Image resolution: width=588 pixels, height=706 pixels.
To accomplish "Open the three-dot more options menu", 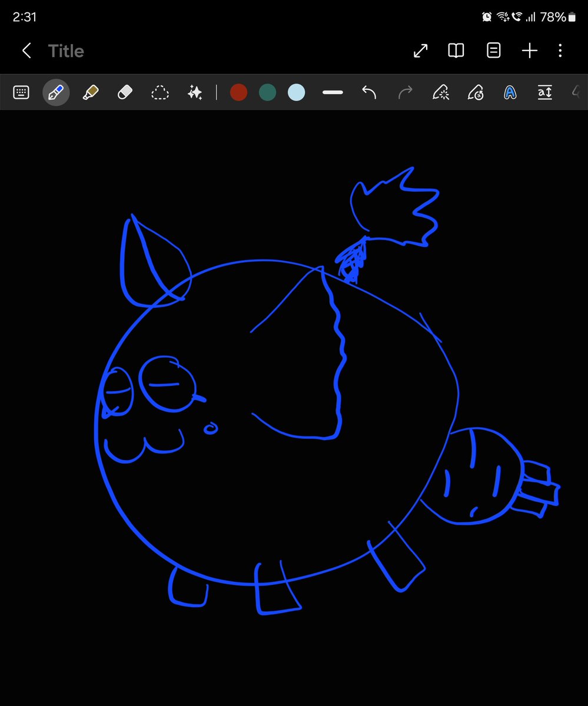I will pyautogui.click(x=560, y=51).
